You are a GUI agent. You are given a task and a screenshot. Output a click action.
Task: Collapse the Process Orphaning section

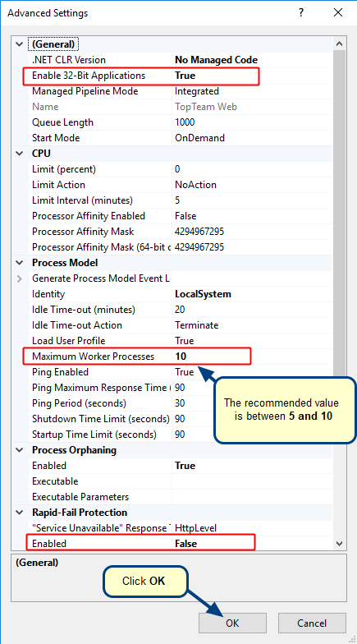pos(20,450)
